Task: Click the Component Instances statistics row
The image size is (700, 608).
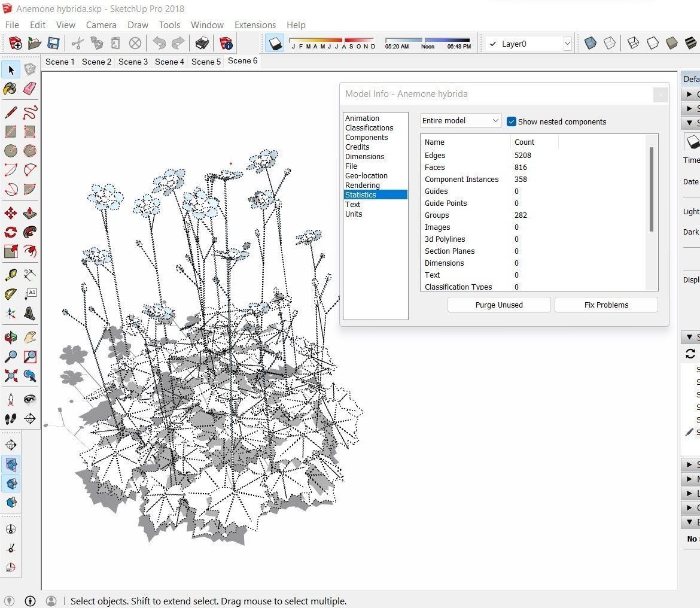Action: coord(534,179)
